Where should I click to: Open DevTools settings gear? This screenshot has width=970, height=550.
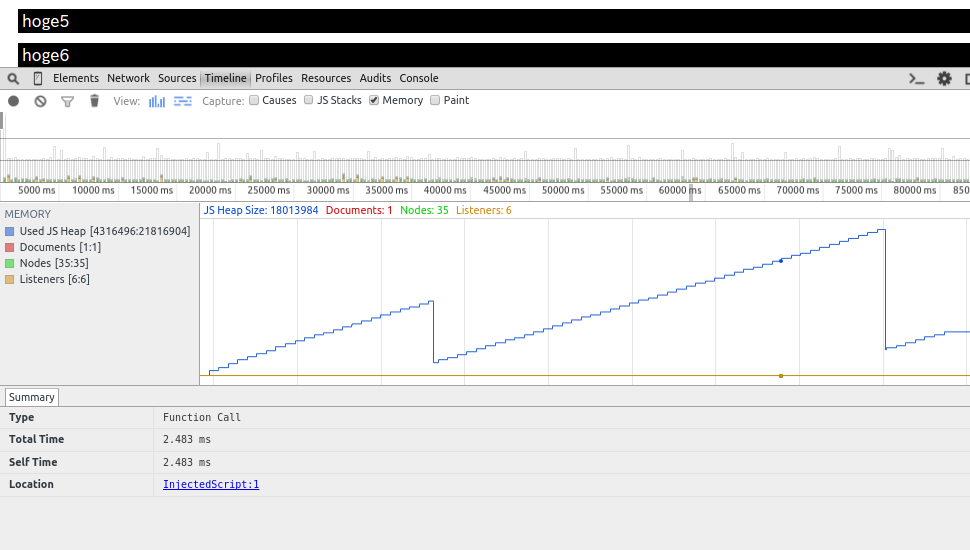point(944,79)
